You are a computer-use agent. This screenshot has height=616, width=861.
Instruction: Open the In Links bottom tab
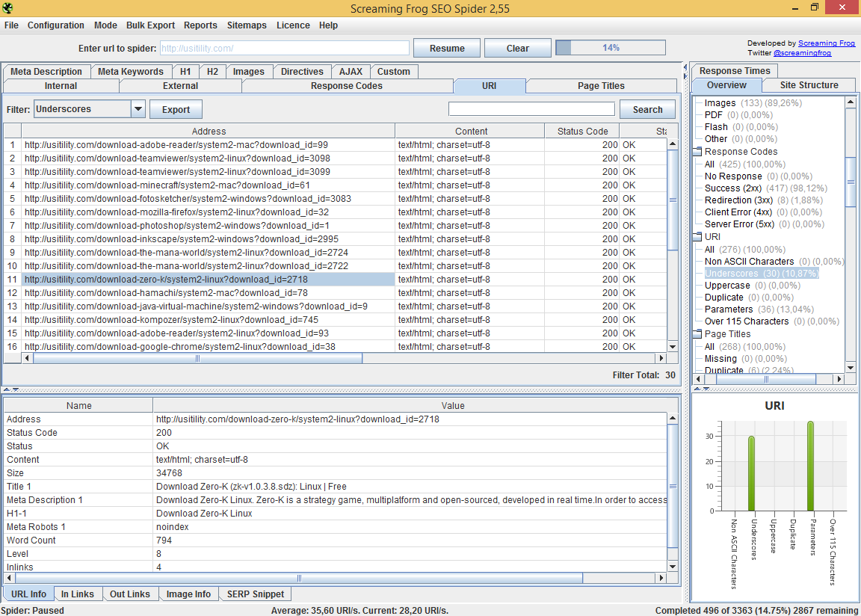pos(78,594)
